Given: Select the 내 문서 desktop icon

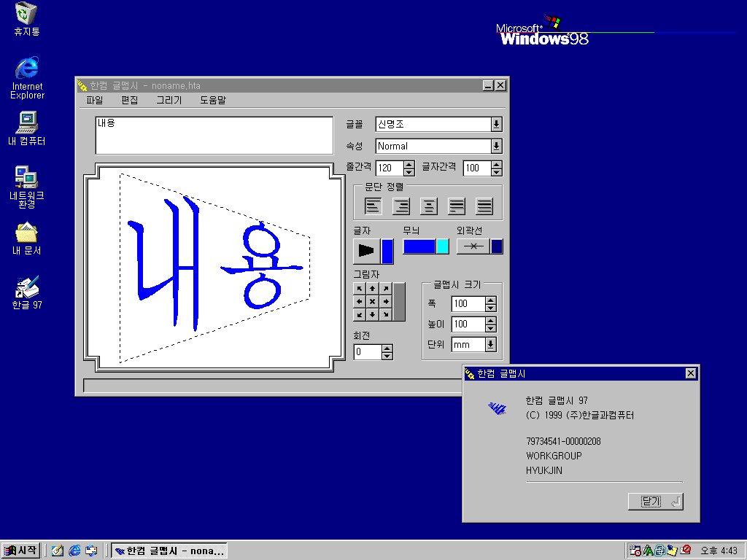Looking at the screenshot, I should coord(27,238).
